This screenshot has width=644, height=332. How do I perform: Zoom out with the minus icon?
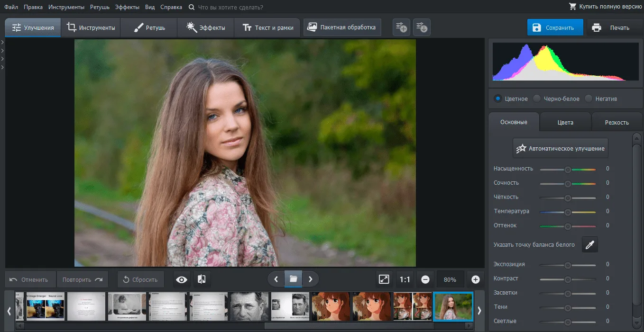[425, 280]
